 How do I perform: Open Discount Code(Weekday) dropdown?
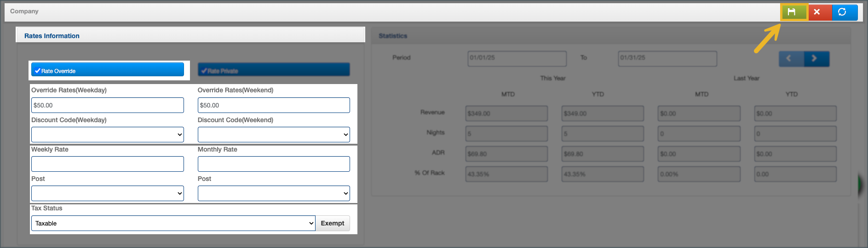coord(107,135)
